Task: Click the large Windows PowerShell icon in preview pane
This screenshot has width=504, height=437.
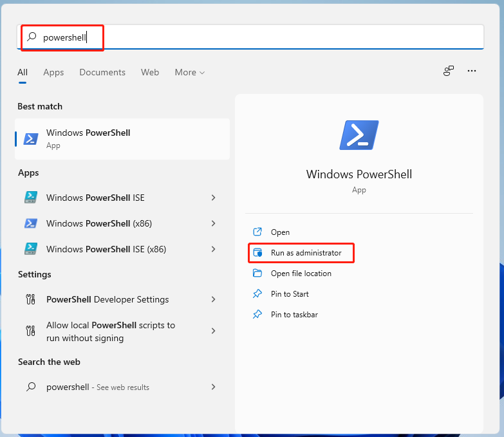Action: [359, 135]
